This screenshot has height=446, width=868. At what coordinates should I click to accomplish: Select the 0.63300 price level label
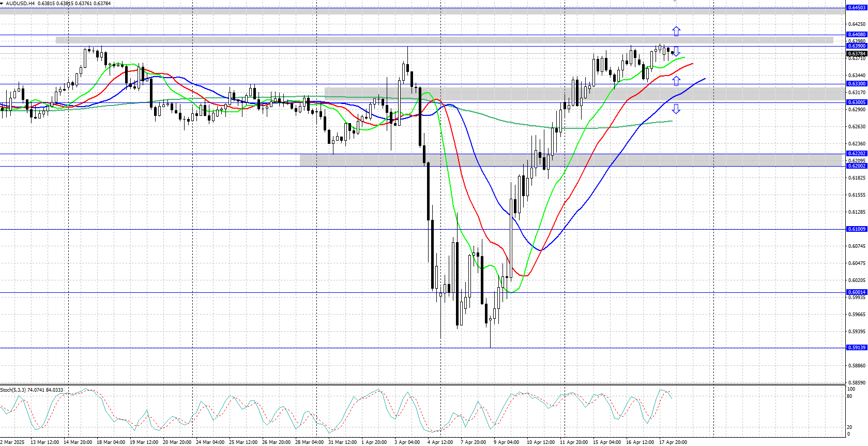[x=856, y=84]
